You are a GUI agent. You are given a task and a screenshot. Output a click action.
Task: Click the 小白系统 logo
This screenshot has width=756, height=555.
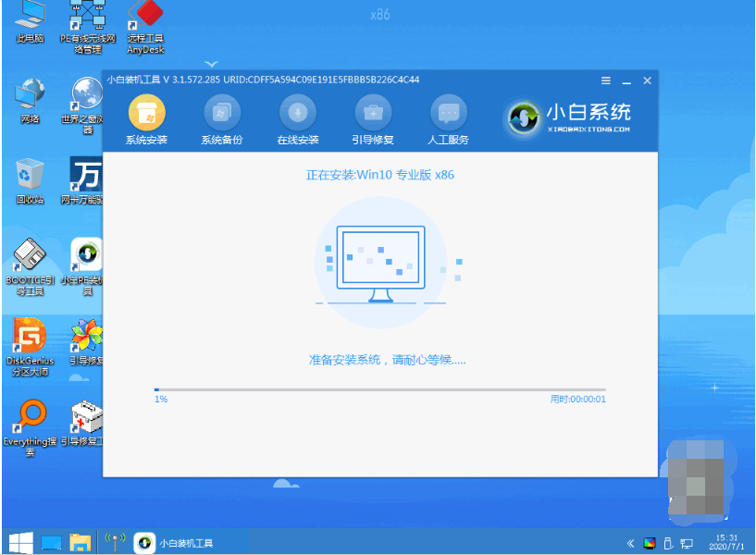[x=567, y=117]
